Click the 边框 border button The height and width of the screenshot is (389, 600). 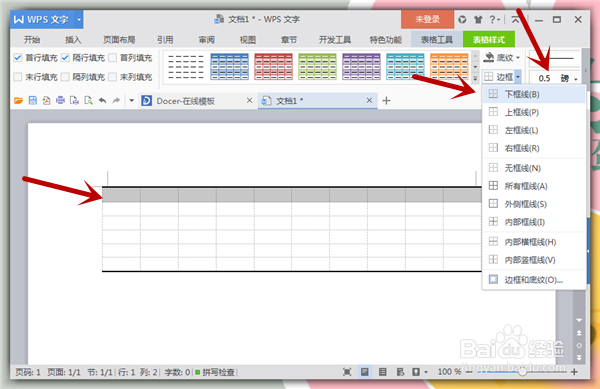(x=499, y=77)
